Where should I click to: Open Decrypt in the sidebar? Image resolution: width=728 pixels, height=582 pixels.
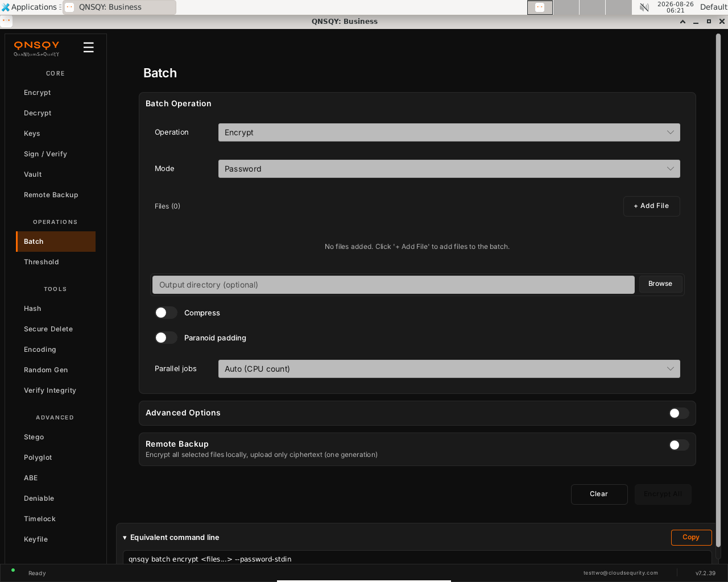pyautogui.click(x=56, y=113)
